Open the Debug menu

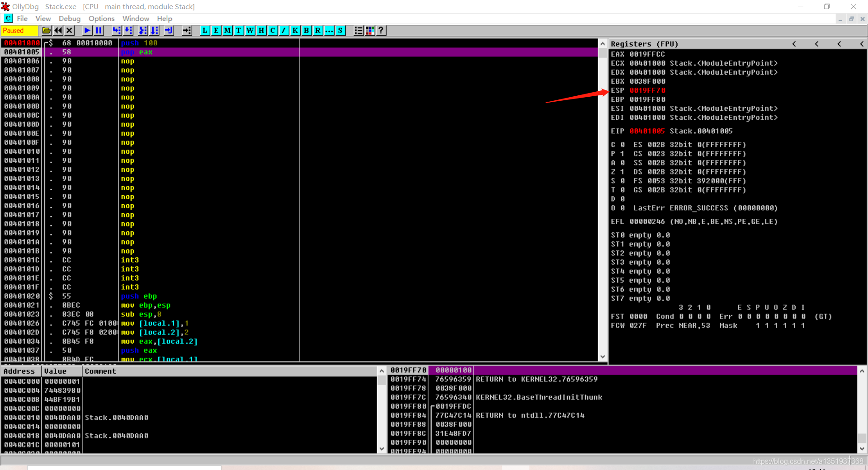[x=70, y=19]
